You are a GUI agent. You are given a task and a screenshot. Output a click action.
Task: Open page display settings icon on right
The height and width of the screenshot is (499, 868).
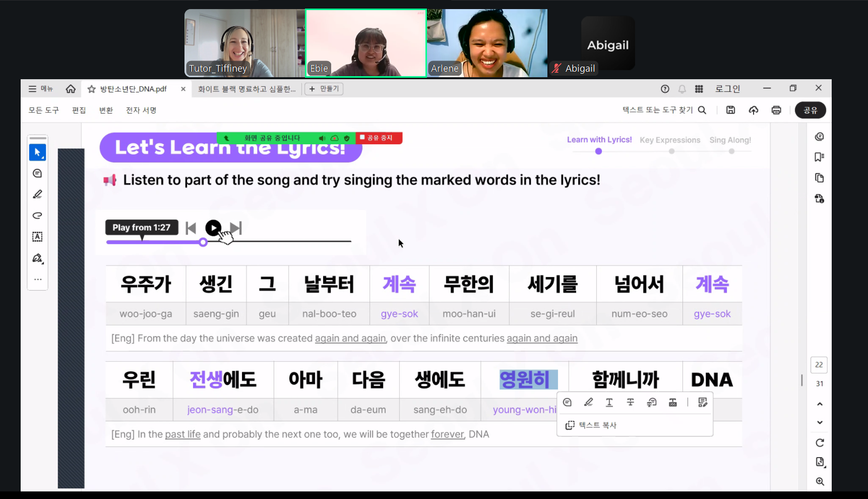820,462
